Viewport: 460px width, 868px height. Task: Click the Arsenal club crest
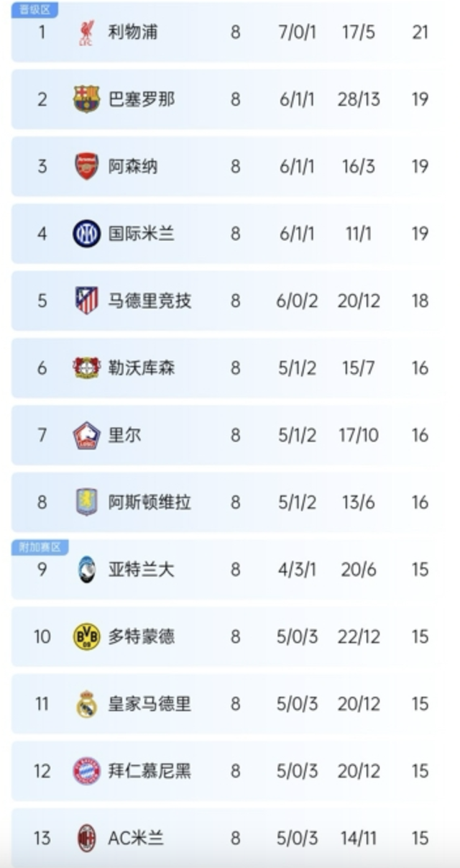coord(86,166)
